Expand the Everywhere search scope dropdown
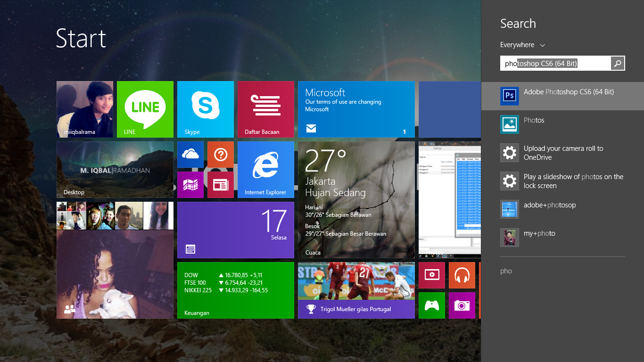644x362 pixels. coord(522,45)
